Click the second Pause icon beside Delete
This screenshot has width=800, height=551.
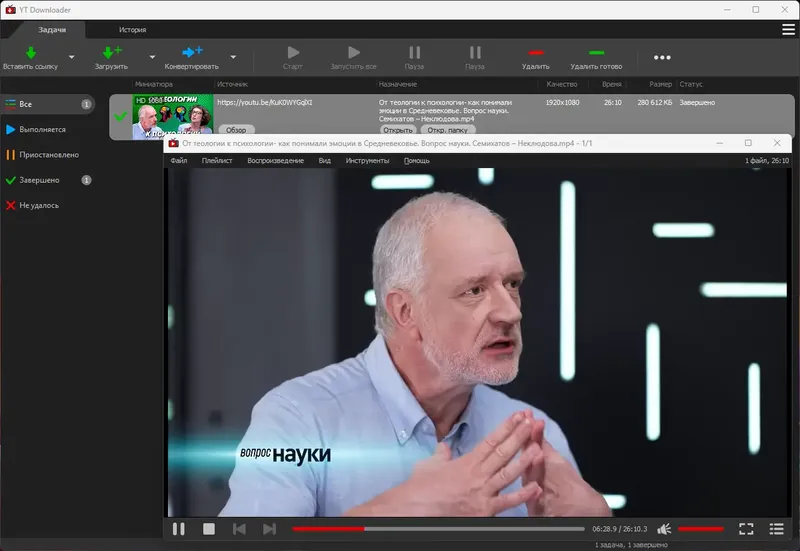pos(475,52)
